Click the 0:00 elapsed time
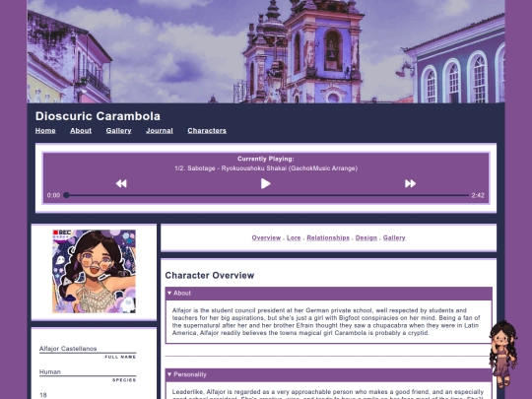This screenshot has width=532, height=399. coord(53,195)
